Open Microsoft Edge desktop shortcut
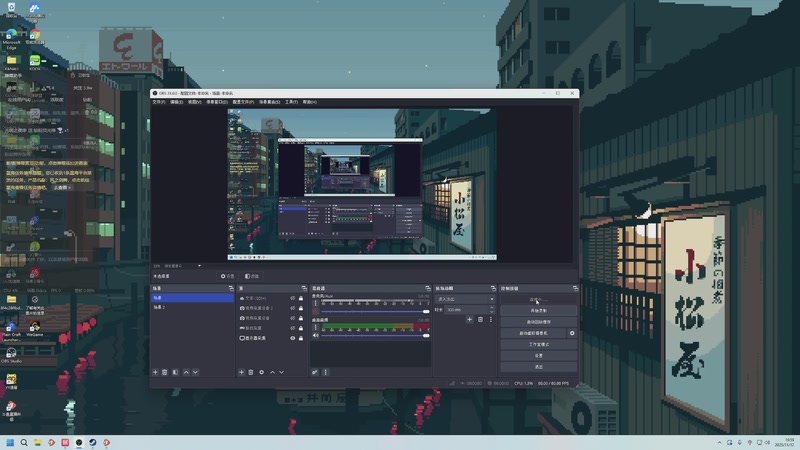This screenshot has width=800, height=450. point(11,39)
